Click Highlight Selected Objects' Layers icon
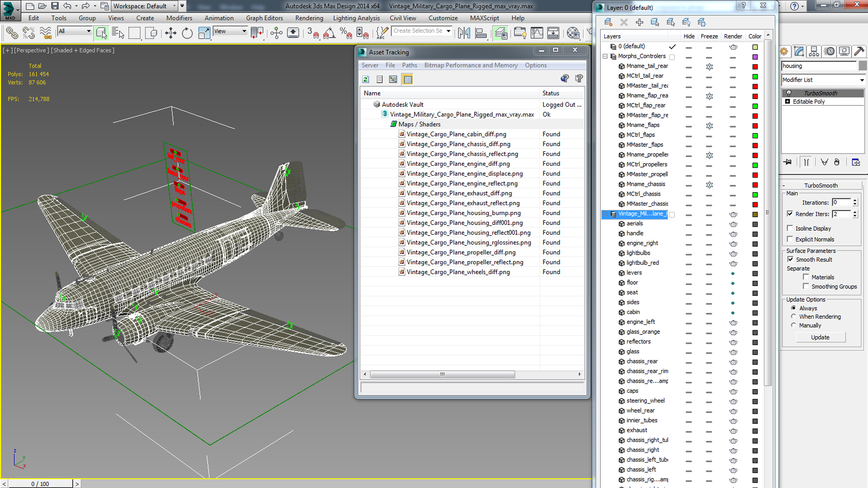The image size is (868, 488). [670, 22]
